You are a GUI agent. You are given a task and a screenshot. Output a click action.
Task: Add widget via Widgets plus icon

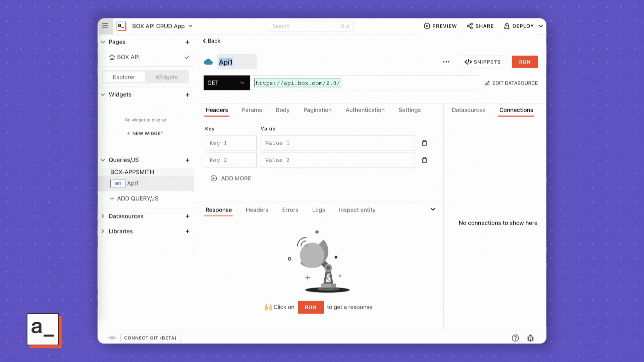[x=187, y=95]
